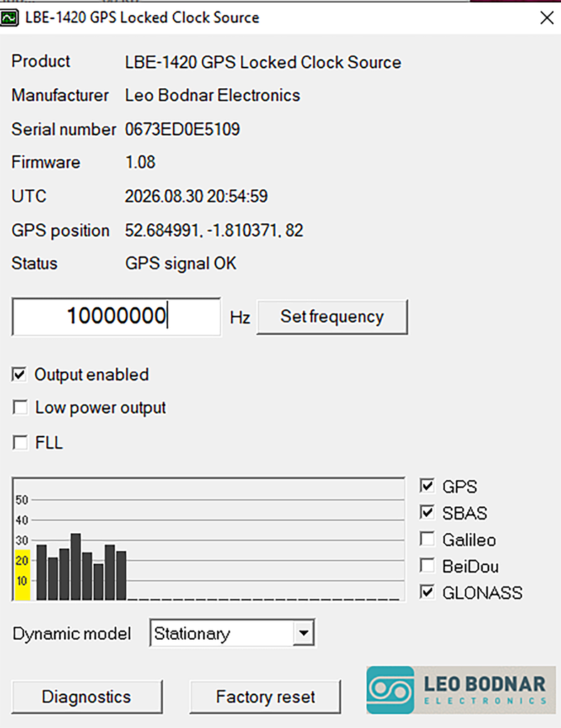The height and width of the screenshot is (728, 561).
Task: Close the LBE-1420 window
Action: tap(547, 18)
